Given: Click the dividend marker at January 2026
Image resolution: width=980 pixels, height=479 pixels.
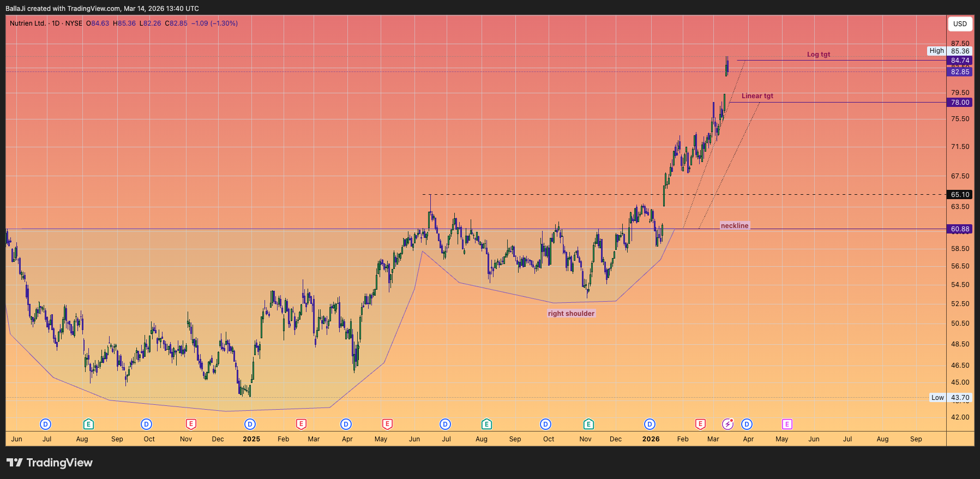Looking at the screenshot, I should 650,424.
